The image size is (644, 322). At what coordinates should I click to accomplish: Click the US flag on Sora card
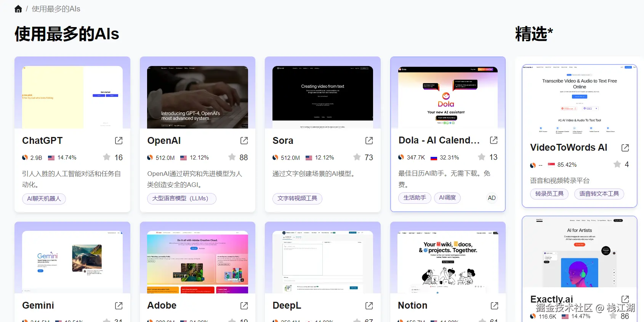click(x=309, y=158)
